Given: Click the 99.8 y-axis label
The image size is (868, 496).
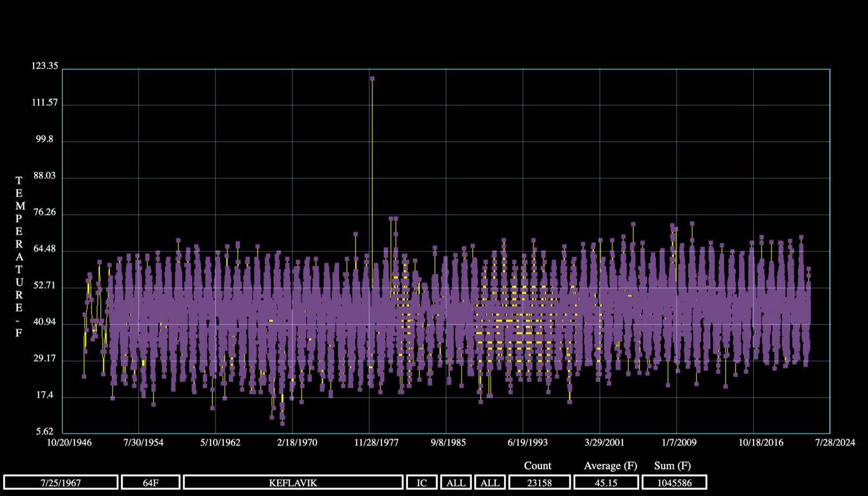Looking at the screenshot, I should [x=44, y=139].
